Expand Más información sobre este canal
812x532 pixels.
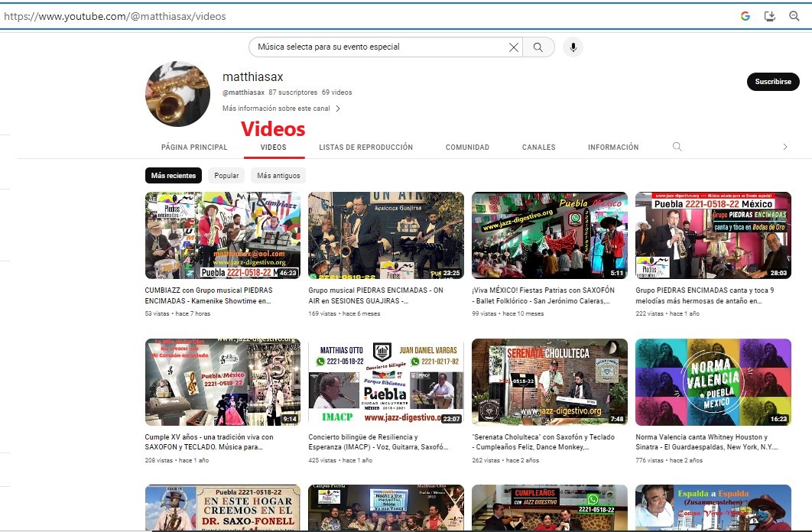(281, 109)
